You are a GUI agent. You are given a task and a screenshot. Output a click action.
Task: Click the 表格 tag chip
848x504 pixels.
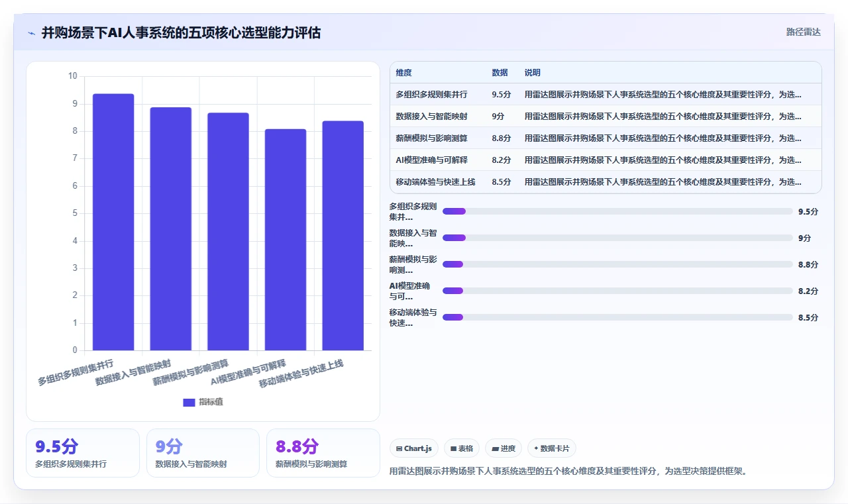(x=462, y=448)
